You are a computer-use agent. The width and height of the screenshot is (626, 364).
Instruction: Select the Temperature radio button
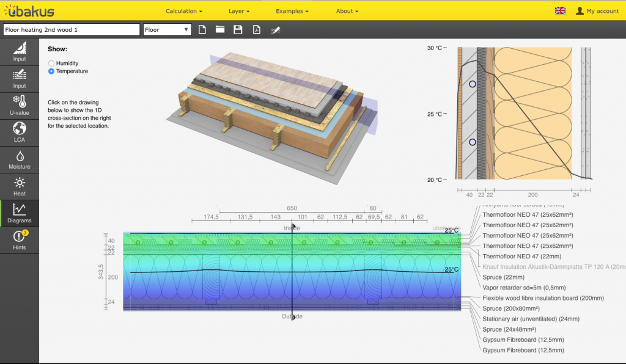[x=51, y=71]
